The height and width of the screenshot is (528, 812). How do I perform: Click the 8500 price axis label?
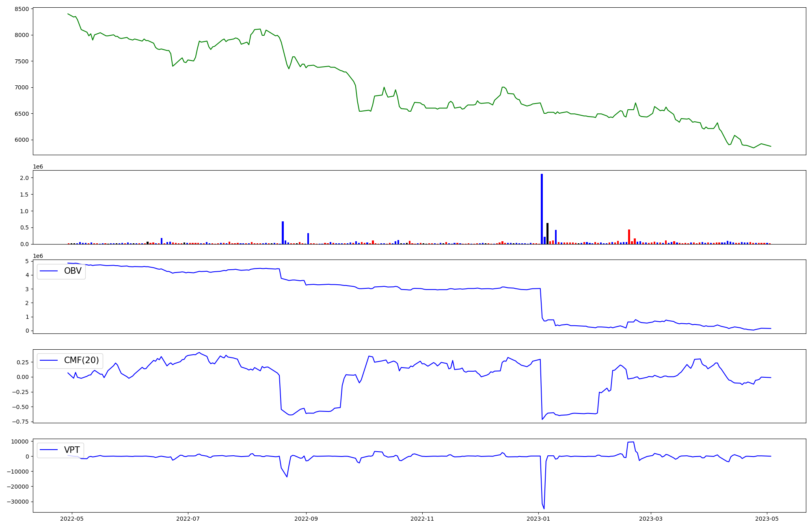[x=21, y=9]
